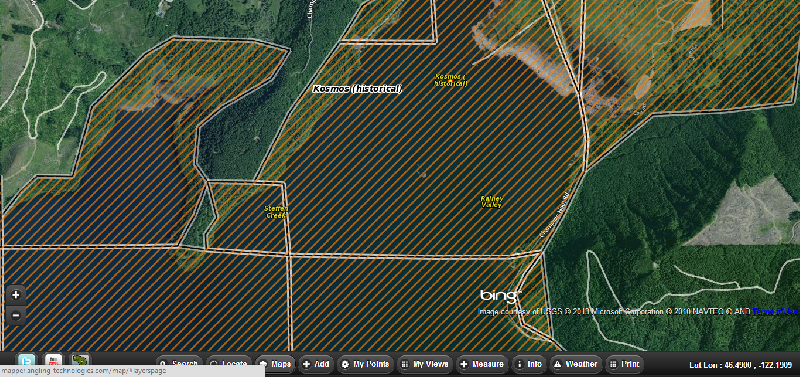The height and width of the screenshot is (377, 800).
Task: Click the Bing logo
Action: pos(501,295)
